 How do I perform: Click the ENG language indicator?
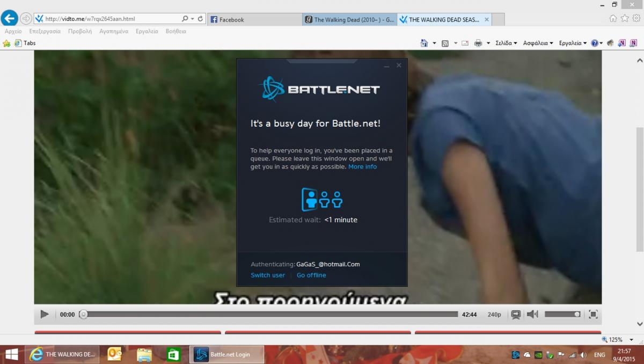[x=599, y=355]
